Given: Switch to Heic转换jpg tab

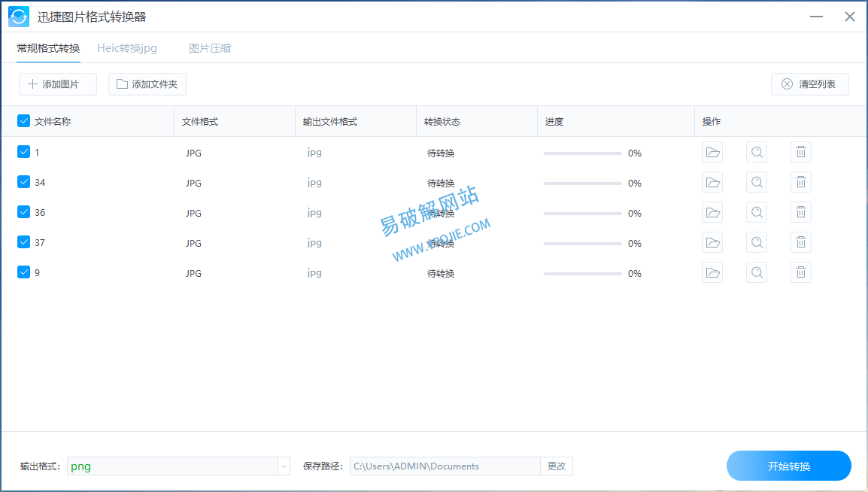Looking at the screenshot, I should point(127,49).
